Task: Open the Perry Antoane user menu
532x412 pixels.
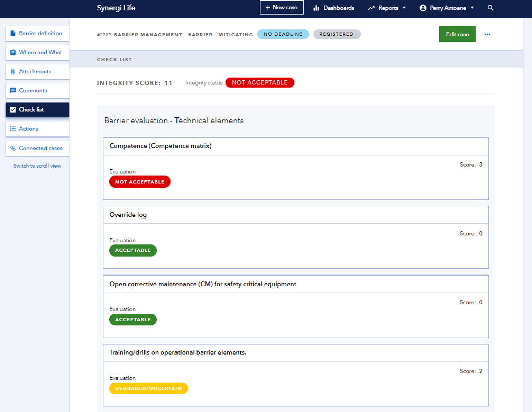Action: click(446, 8)
